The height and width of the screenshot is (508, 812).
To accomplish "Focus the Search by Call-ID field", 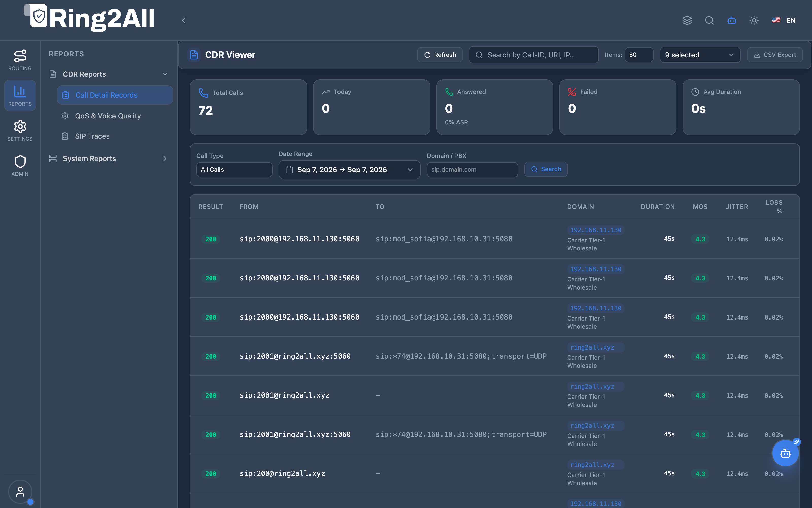I will (x=533, y=55).
